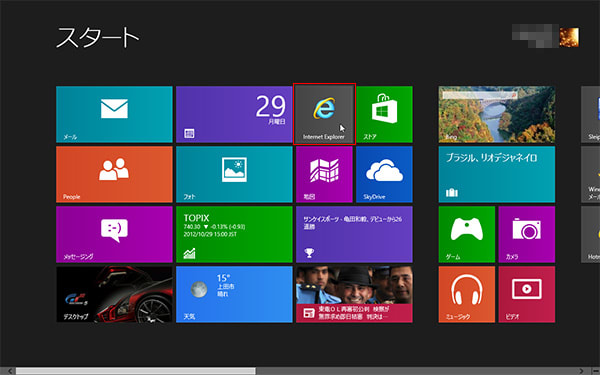The height and width of the screenshot is (375, 600).
Task: Click the horizontal scrollbar thumb
Action: click(135, 371)
